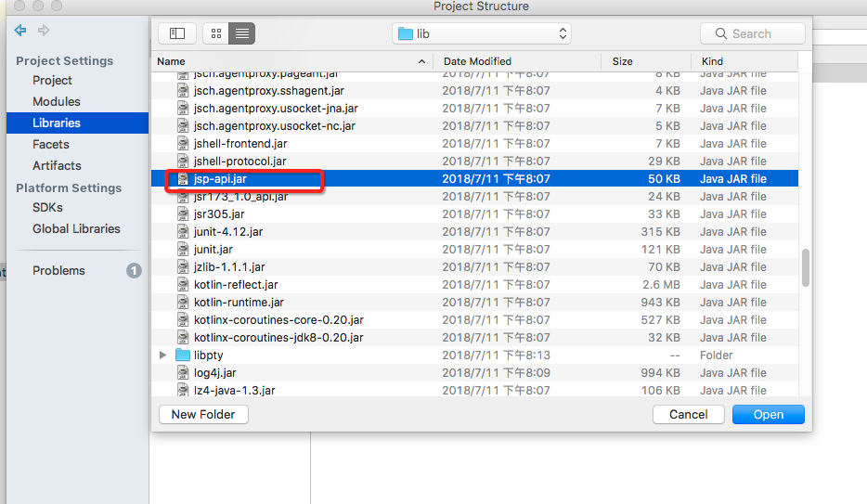Select kotlinx-coroutines-core-0.20.jar file icon
The image size is (867, 504).
coord(183,320)
